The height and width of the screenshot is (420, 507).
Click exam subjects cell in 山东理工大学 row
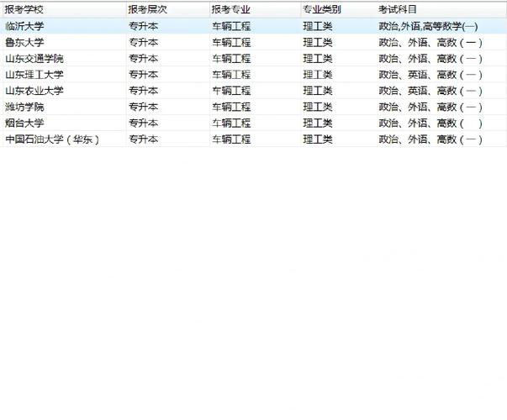tap(430, 75)
